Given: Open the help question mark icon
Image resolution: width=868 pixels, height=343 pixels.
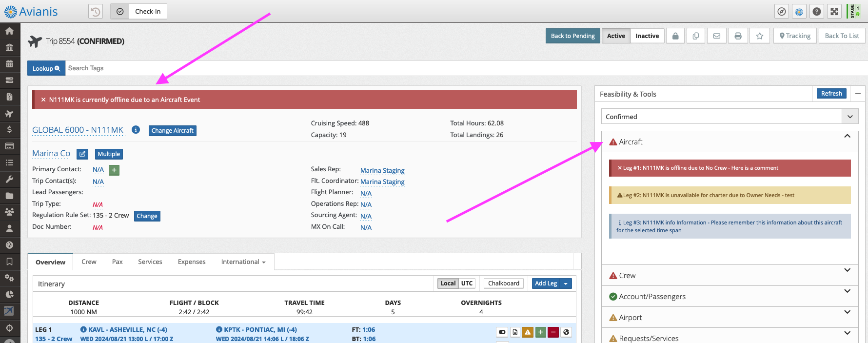Looking at the screenshot, I should coord(817,11).
